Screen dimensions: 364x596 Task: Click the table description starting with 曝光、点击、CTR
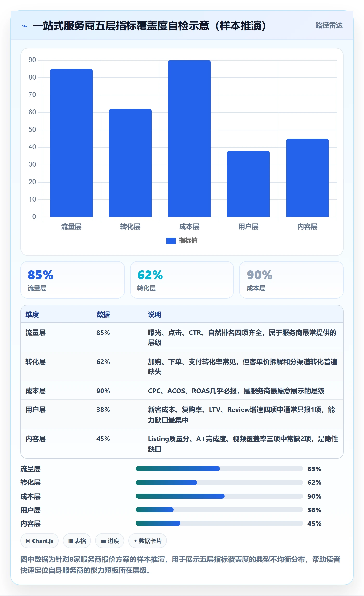pyautogui.click(x=242, y=338)
